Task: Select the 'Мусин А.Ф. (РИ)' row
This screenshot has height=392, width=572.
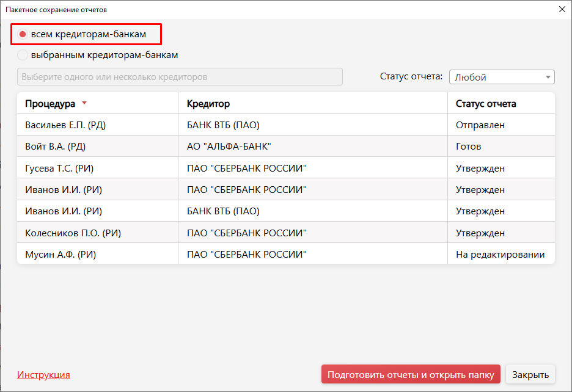Action: (61, 255)
